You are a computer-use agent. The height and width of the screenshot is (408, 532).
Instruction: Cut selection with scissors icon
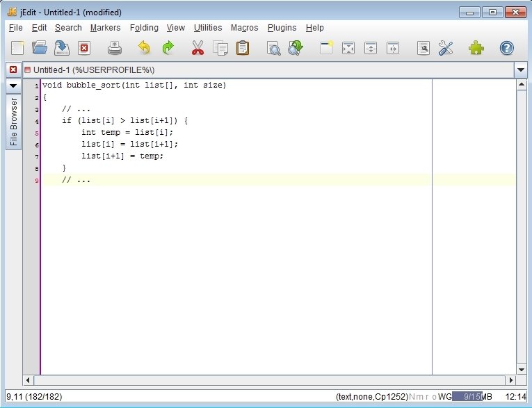click(198, 48)
